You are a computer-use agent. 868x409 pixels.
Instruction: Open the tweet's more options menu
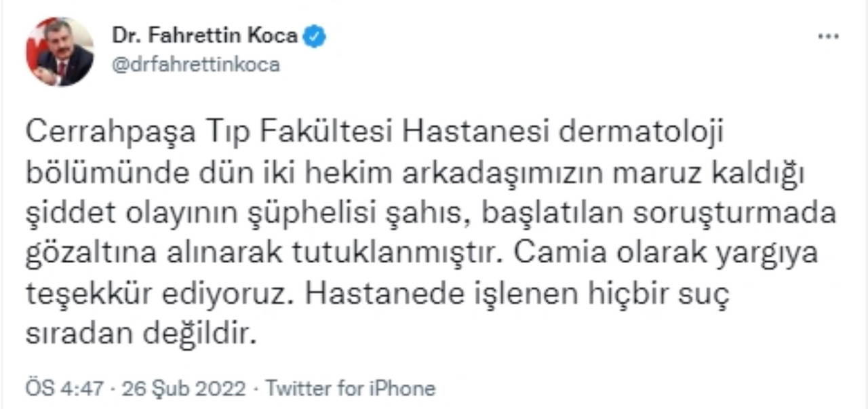click(x=828, y=37)
